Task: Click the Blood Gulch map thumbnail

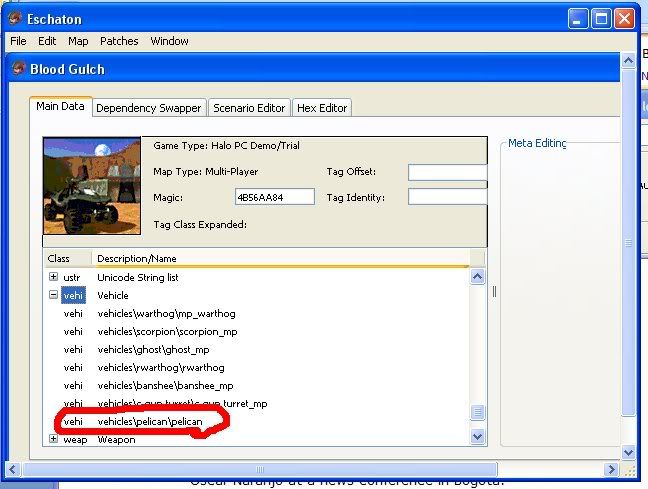Action: pyautogui.click(x=92, y=186)
